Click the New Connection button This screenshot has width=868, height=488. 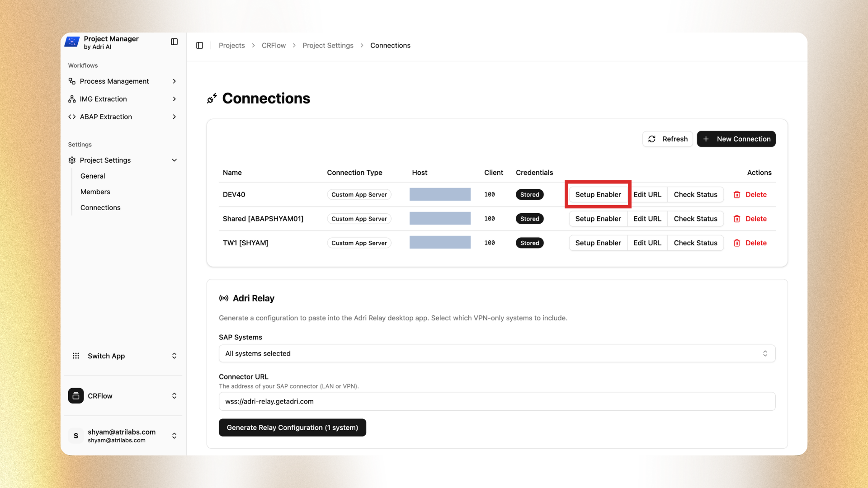(736, 139)
